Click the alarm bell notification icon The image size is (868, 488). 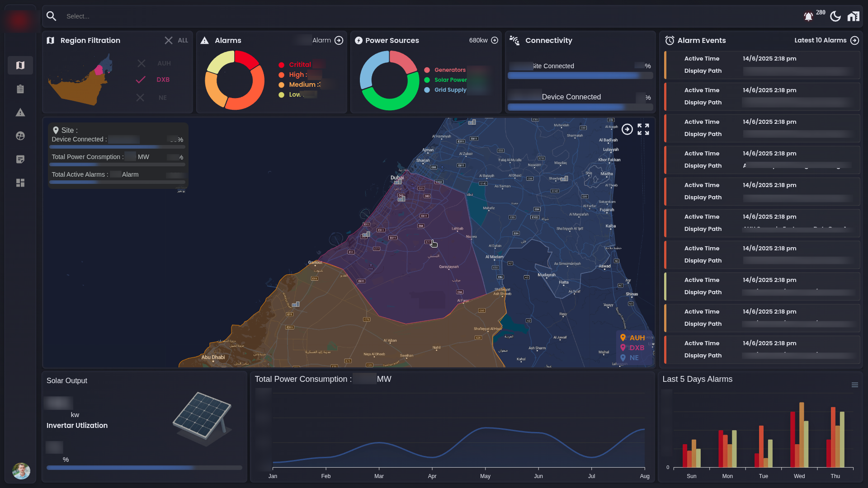point(808,17)
